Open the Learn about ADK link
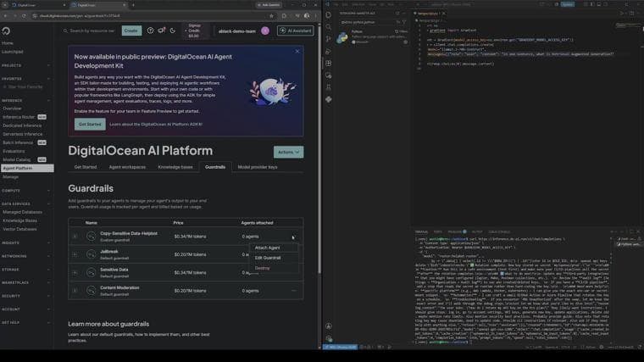The width and height of the screenshot is (644, 362). click(156, 124)
